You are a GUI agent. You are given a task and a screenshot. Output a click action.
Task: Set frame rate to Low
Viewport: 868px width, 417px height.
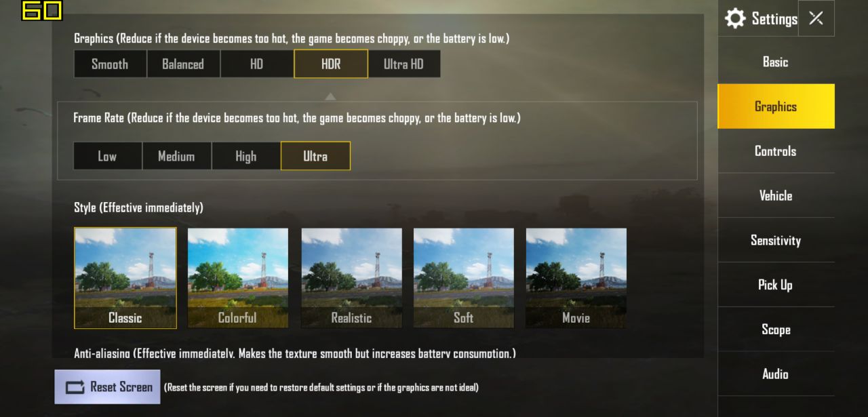pos(107,156)
